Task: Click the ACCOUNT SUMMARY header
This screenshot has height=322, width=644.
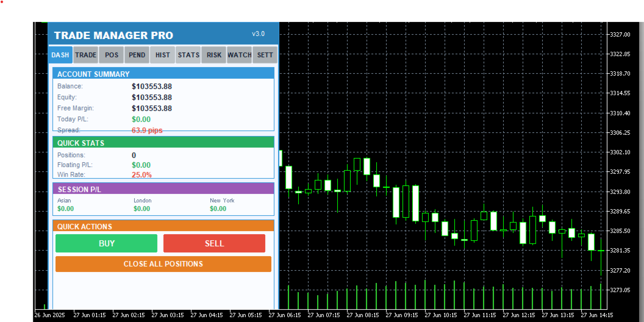Action: (x=163, y=74)
